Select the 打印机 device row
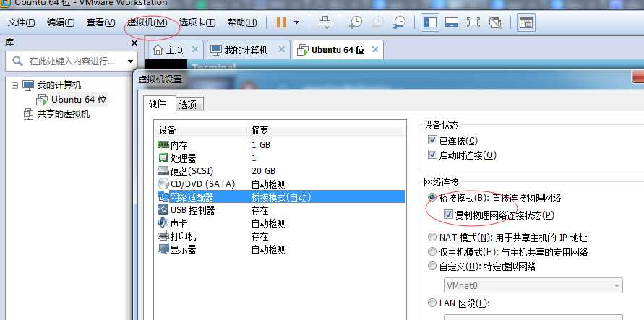 (279, 237)
